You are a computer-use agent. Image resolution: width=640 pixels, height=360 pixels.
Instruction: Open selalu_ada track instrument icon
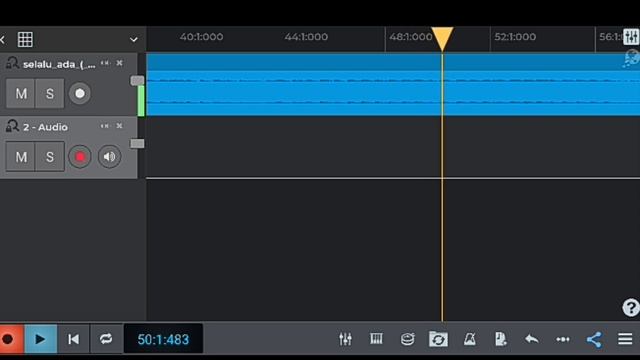12,63
